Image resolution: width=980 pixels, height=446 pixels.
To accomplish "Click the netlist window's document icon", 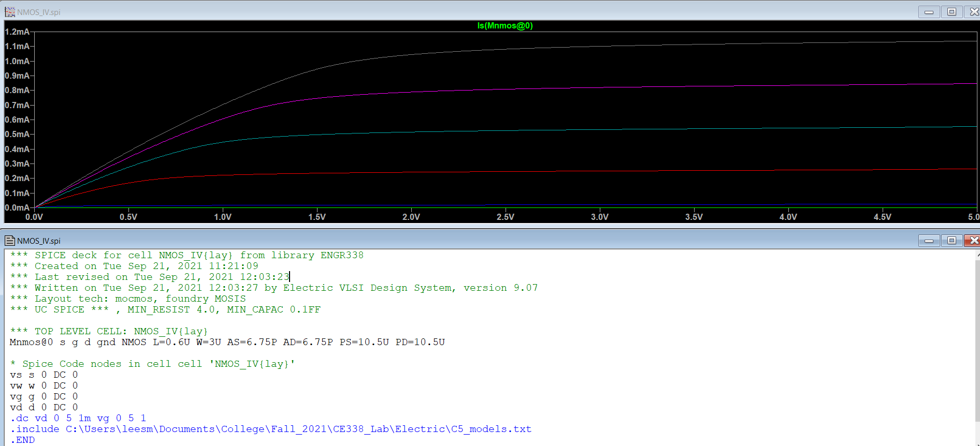I will point(9,241).
